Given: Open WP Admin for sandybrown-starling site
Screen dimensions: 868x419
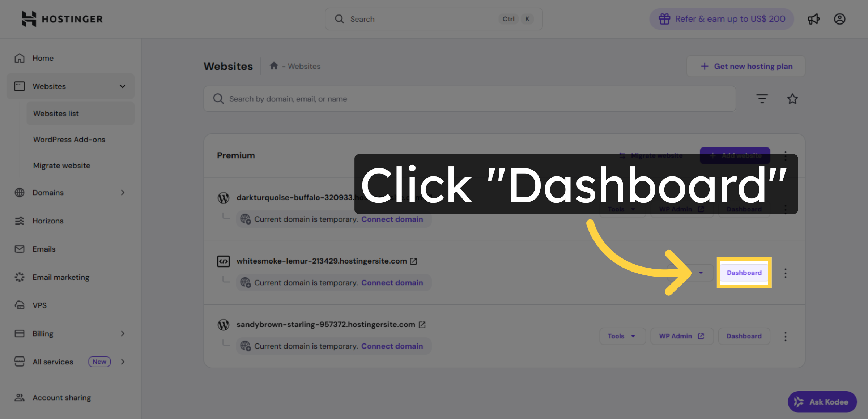Looking at the screenshot, I should 682,336.
